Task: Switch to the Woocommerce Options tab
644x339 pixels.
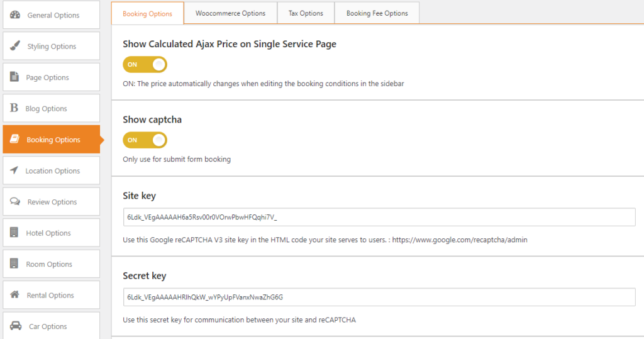Action: click(230, 13)
